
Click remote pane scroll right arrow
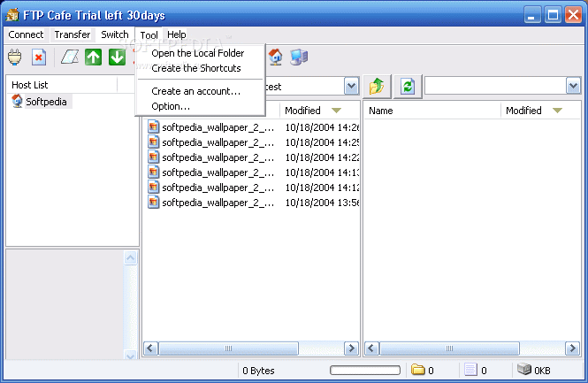[572, 349]
